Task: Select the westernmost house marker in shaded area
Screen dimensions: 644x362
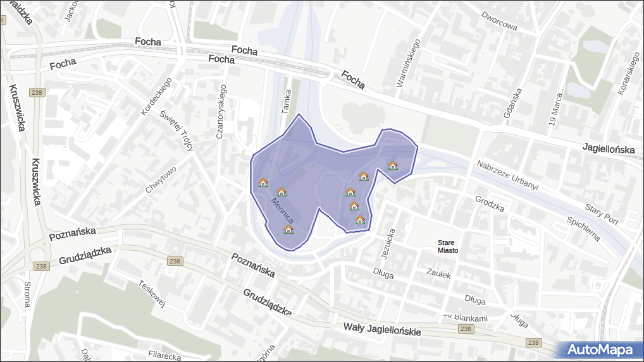Action: (x=263, y=183)
